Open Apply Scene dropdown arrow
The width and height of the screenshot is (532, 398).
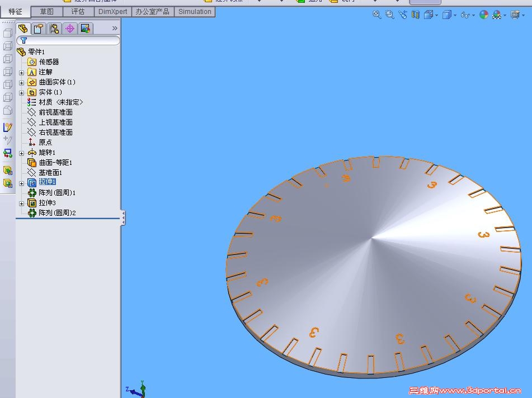pyautogui.click(x=505, y=15)
